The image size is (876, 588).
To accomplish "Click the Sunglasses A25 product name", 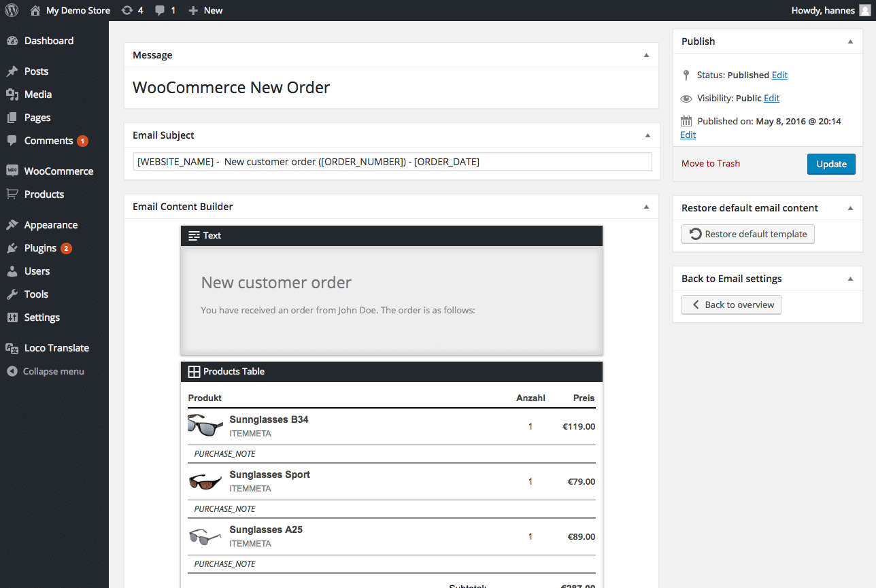I will pos(266,530).
